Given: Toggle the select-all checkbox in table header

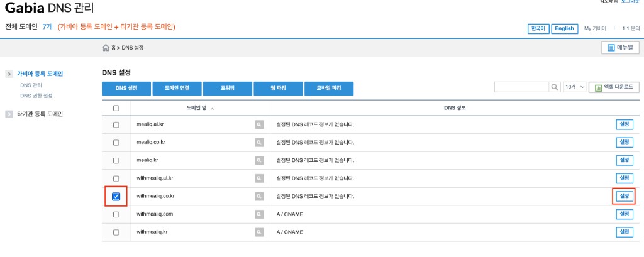Looking at the screenshot, I should 116,108.
